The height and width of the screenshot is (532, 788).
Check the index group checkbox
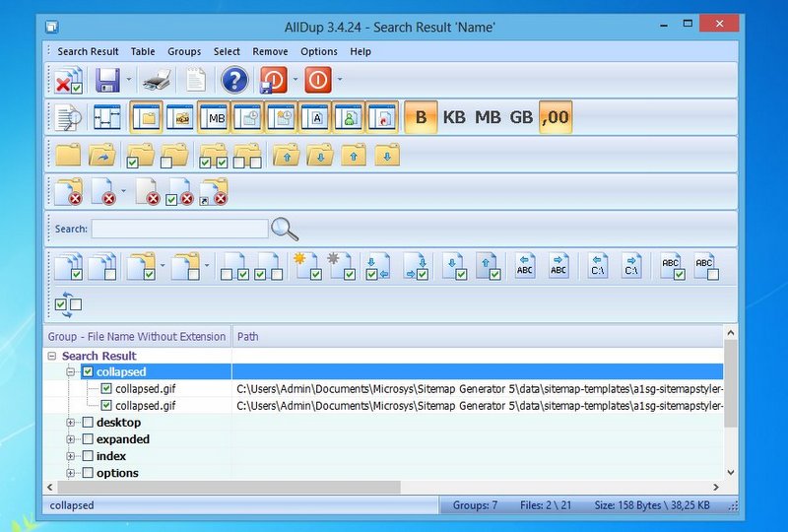coord(88,456)
